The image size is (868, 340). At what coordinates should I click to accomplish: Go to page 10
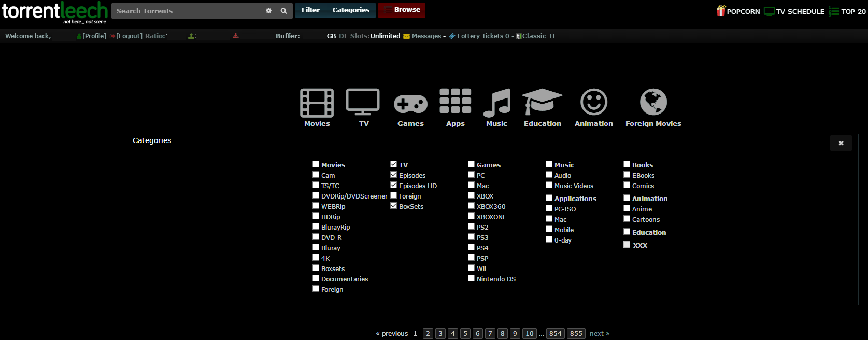[x=530, y=333]
